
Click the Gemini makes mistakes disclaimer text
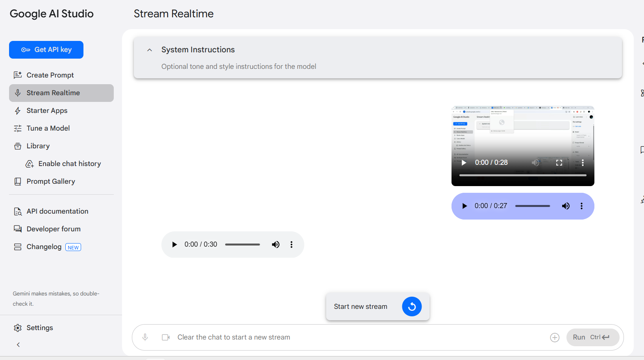(56, 299)
